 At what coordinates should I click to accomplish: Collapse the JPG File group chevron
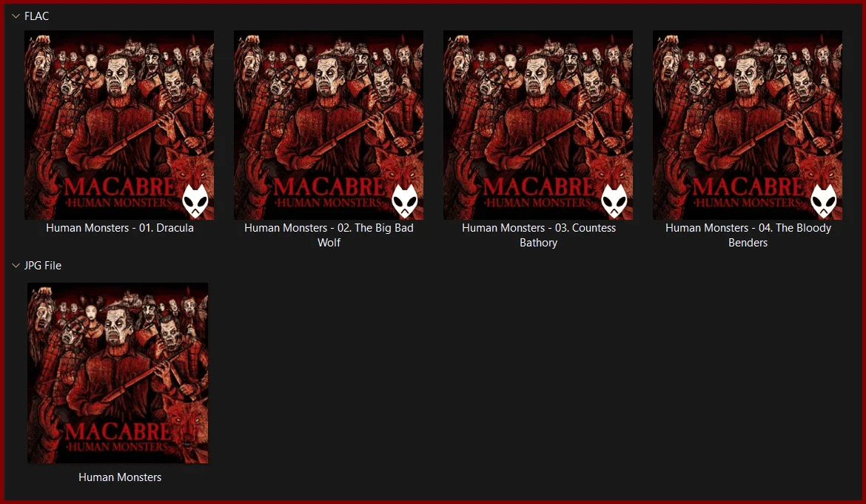pos(16,266)
